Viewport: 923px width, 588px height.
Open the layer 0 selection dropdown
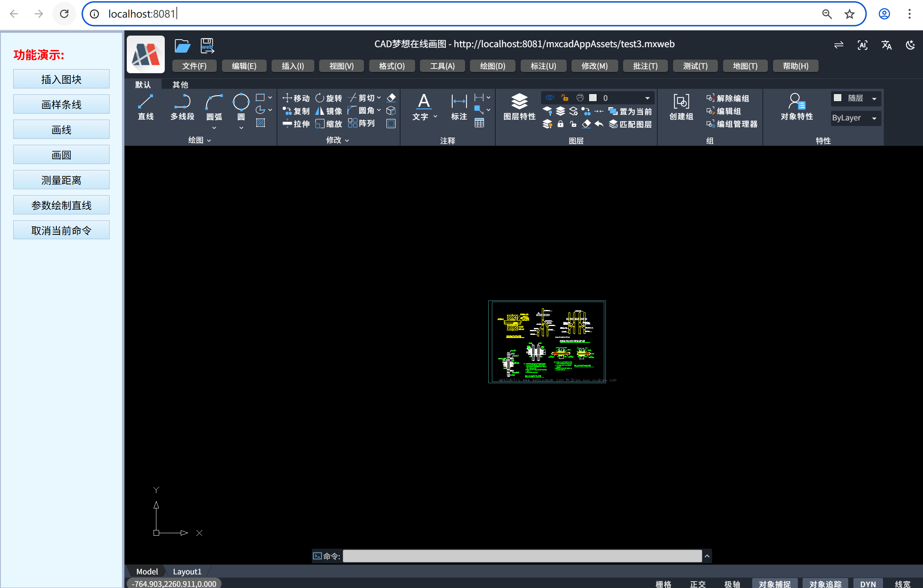point(647,98)
